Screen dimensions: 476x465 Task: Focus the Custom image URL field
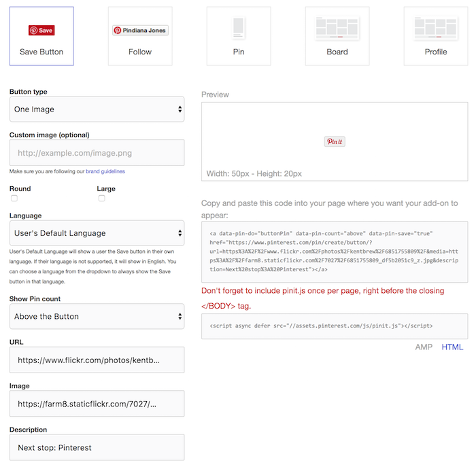coord(97,153)
